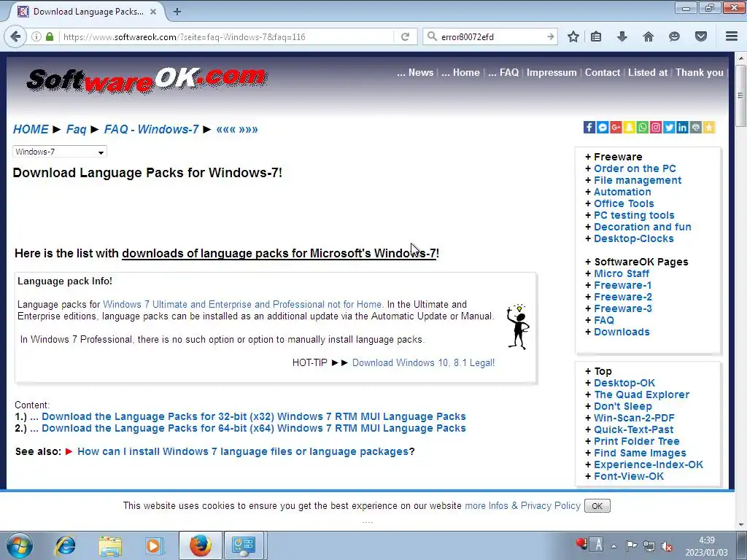This screenshot has height=560, width=747.
Task: Click the yellow star favorite share icon
Action: (x=709, y=127)
